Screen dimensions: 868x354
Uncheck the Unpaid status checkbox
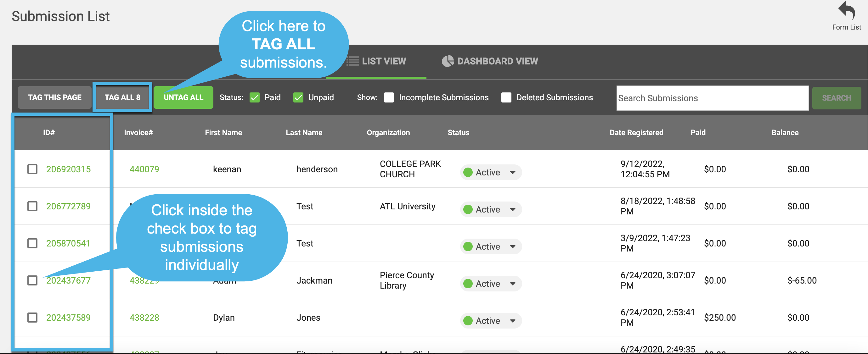(x=298, y=97)
